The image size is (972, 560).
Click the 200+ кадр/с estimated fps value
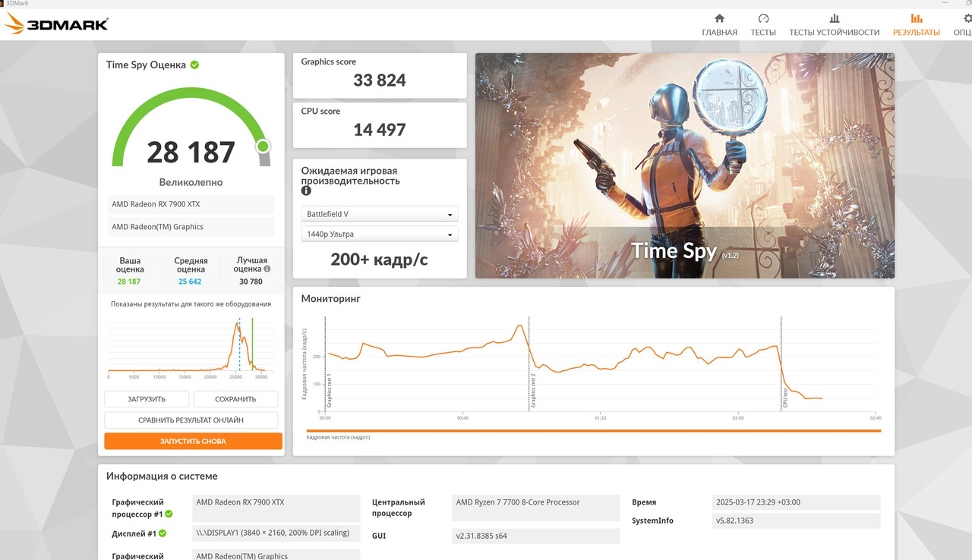(379, 260)
